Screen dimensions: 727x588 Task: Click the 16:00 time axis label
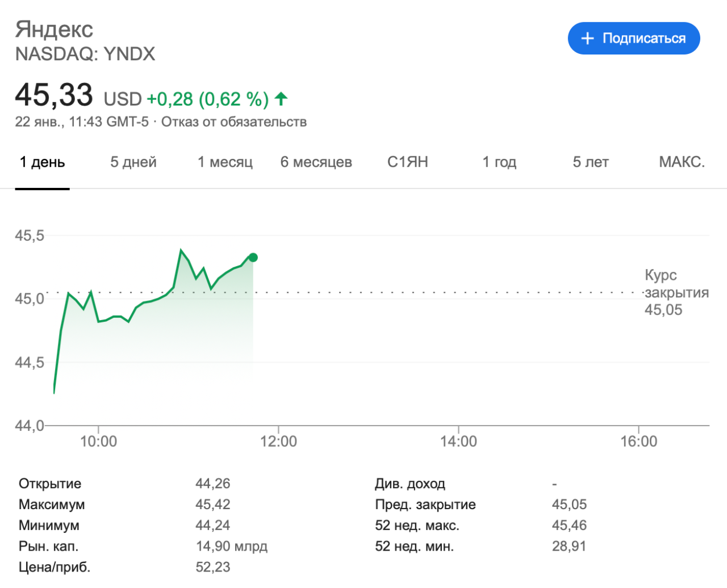tap(638, 442)
